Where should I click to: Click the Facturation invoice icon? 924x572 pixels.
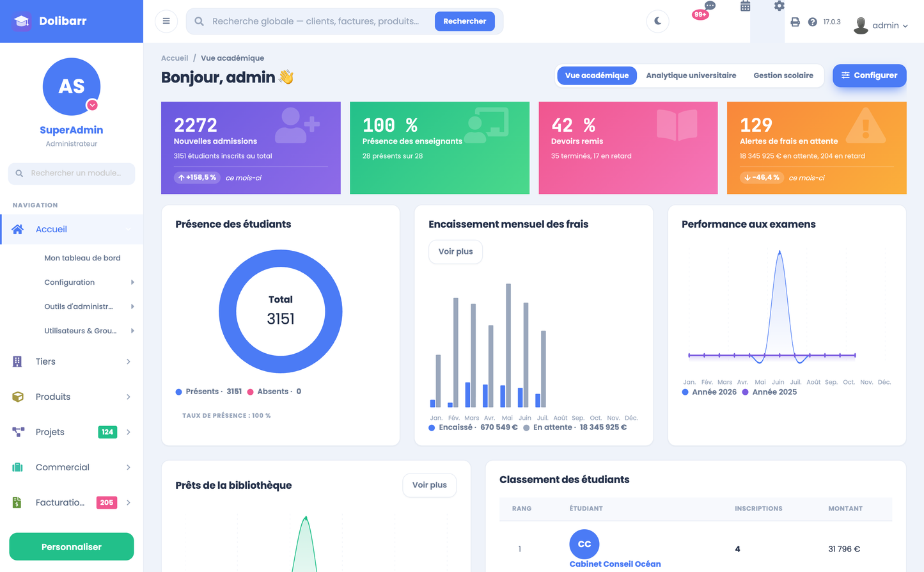click(x=17, y=502)
